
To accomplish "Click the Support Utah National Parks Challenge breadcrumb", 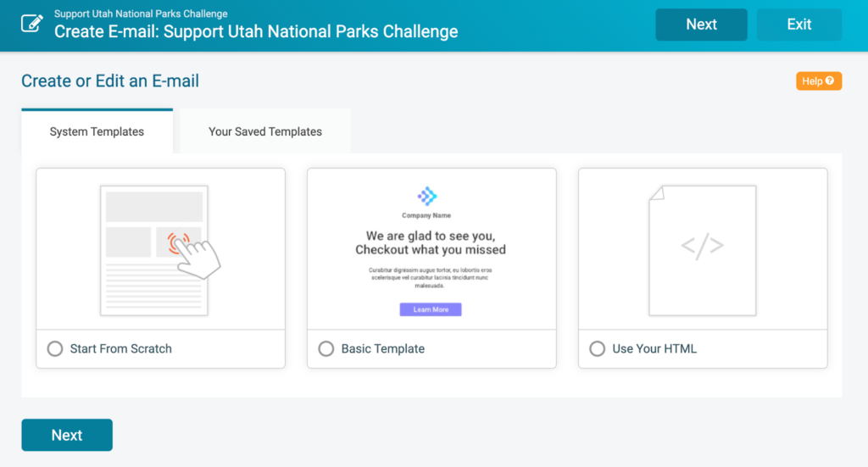I will 141,14.
